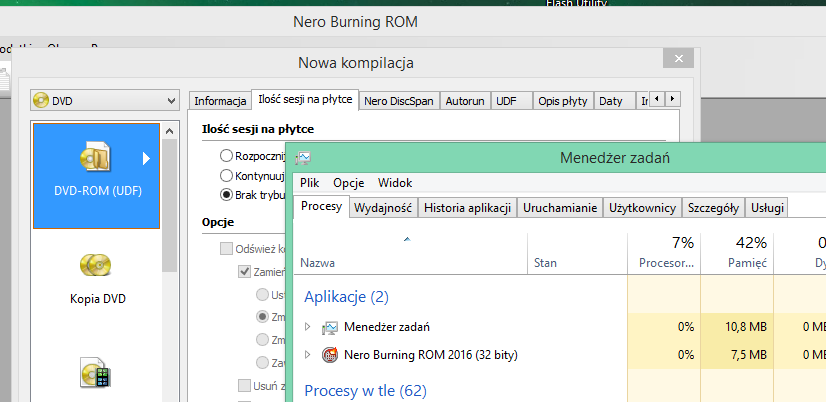This screenshot has width=826, height=402.
Task: Toggle the Zamień checkbox in Opcje
Action: [244, 272]
